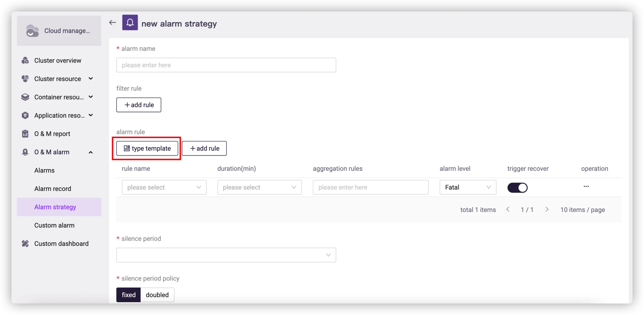Click add rule under filter rule
The width and height of the screenshot is (644, 315).
point(139,105)
